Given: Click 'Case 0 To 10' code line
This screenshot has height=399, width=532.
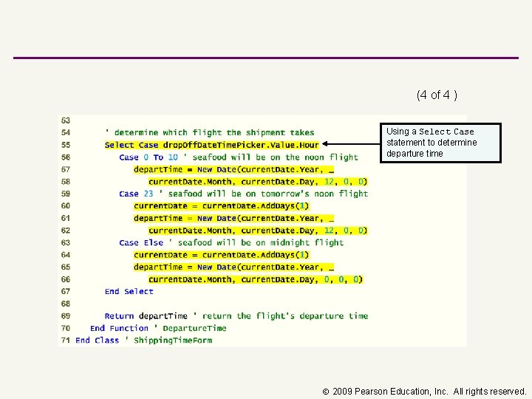Looking at the screenshot, I should click(x=239, y=157).
